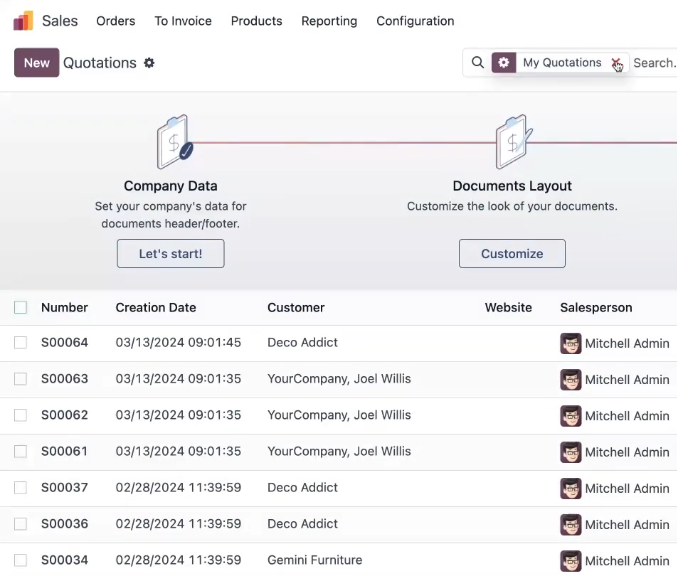Click Gemini Furniture customer cell
This screenshot has height=576, width=677.
pyautogui.click(x=315, y=560)
